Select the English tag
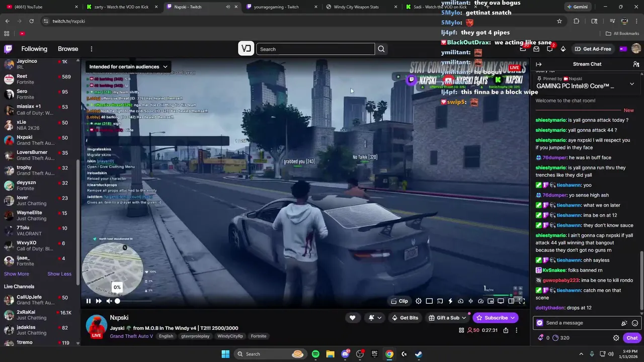Viewport: 644px width, 362px height. pyautogui.click(x=166, y=336)
